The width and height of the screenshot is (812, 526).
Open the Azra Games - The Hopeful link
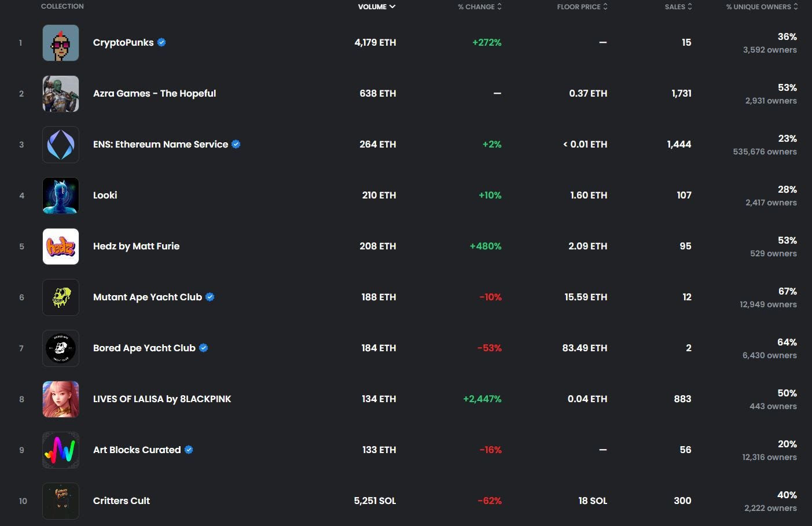coord(155,93)
